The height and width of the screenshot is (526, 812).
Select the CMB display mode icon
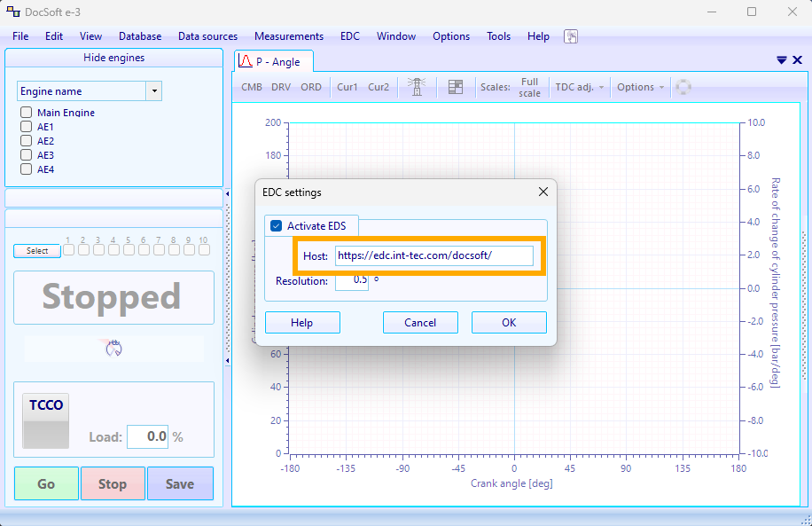coord(251,87)
